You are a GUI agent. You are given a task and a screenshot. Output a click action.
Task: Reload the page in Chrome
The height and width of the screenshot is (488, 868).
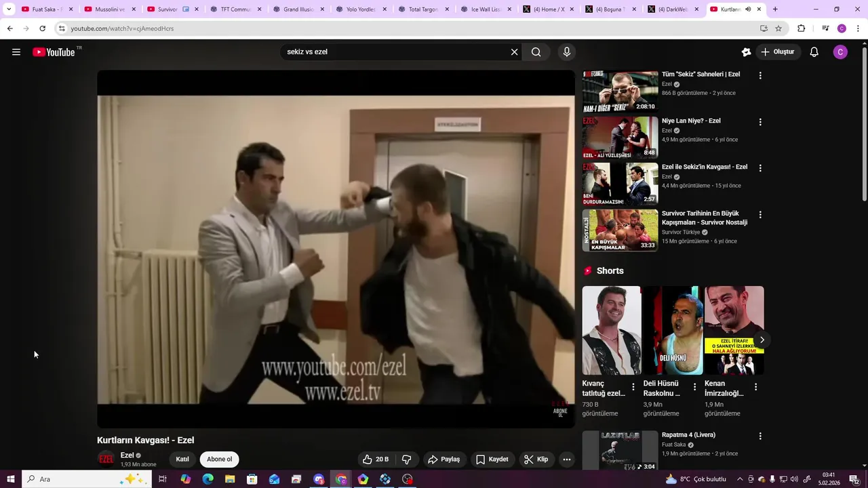(x=42, y=28)
